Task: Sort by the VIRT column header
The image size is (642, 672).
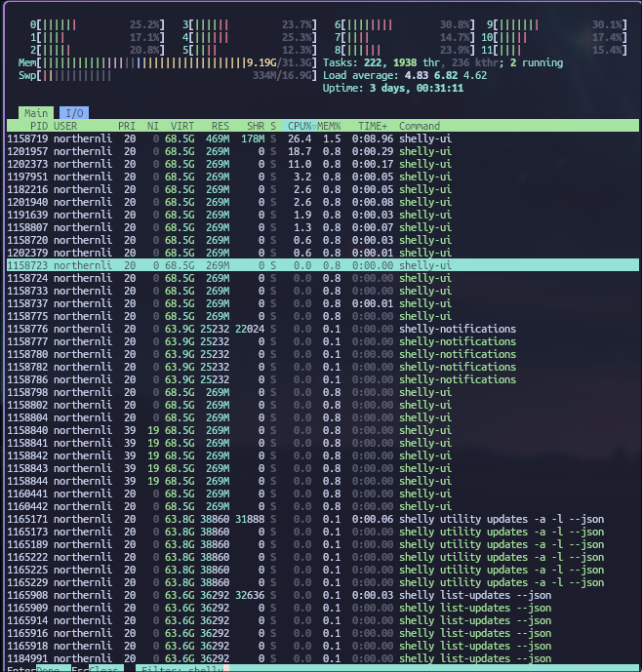Action: pyautogui.click(x=182, y=126)
